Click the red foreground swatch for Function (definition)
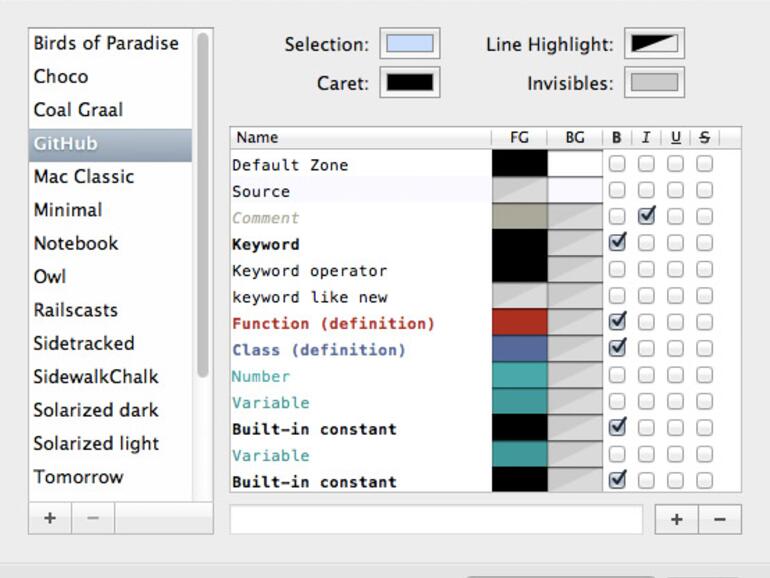The image size is (770, 578). point(519,322)
